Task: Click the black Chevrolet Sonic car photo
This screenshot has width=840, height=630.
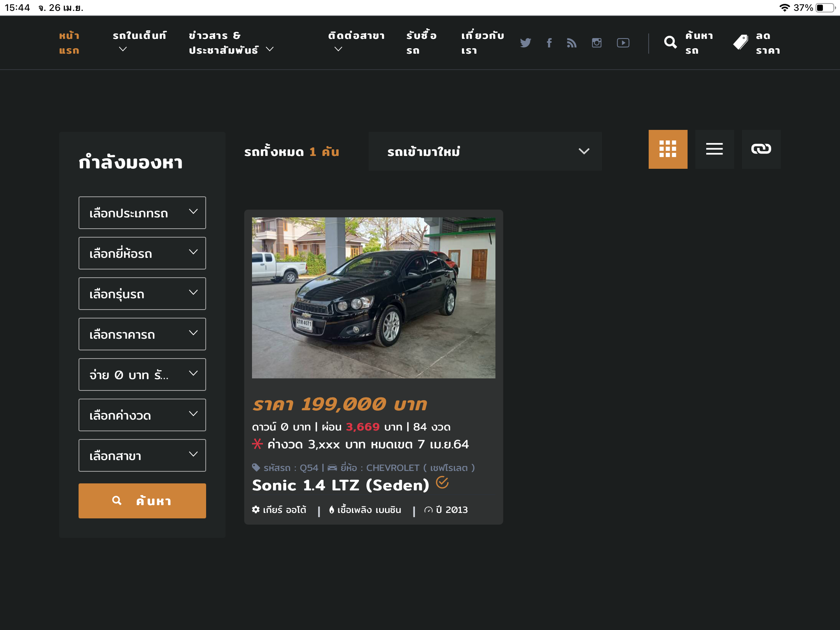Action: (x=373, y=297)
